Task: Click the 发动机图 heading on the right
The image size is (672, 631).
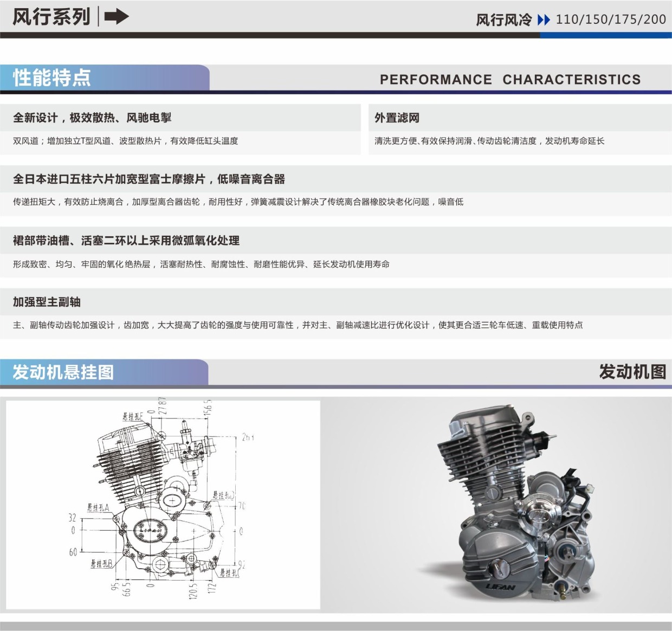Action: [x=632, y=372]
